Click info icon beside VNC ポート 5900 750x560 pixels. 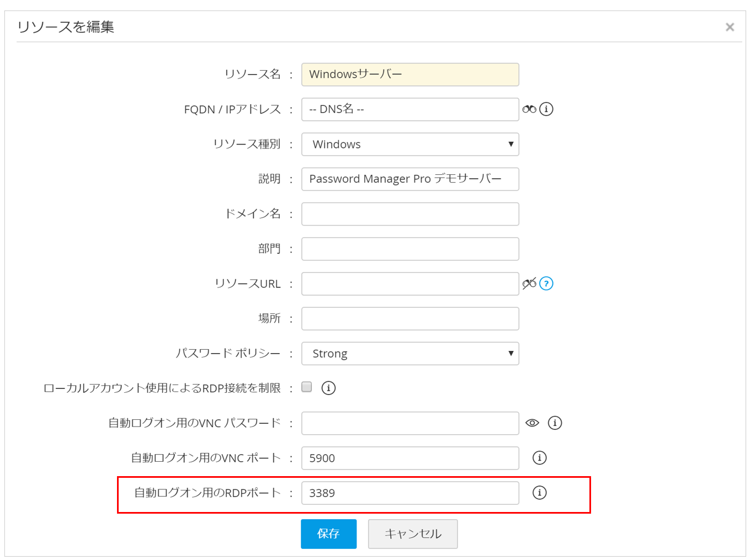tap(539, 458)
